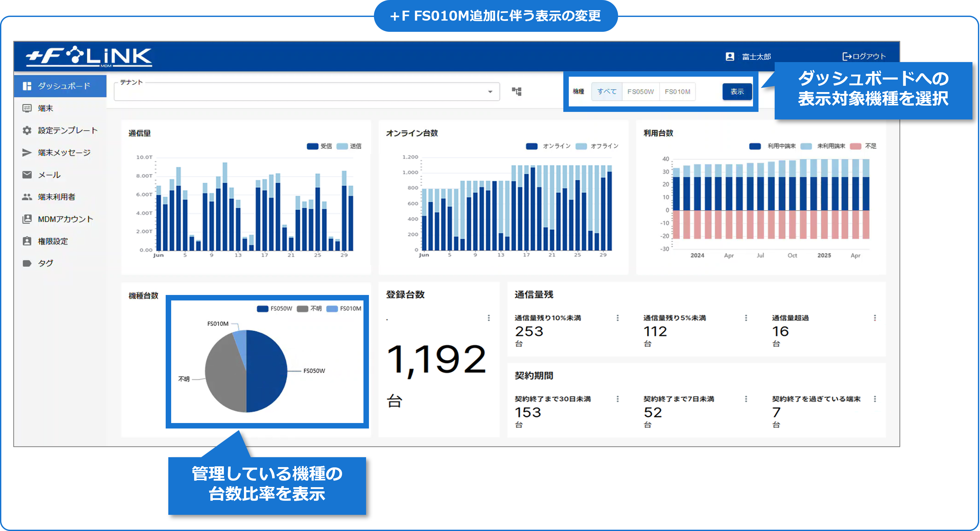Click the 16 value under 通信量超過
Viewport: 980px width, 531px height.
pyautogui.click(x=780, y=331)
